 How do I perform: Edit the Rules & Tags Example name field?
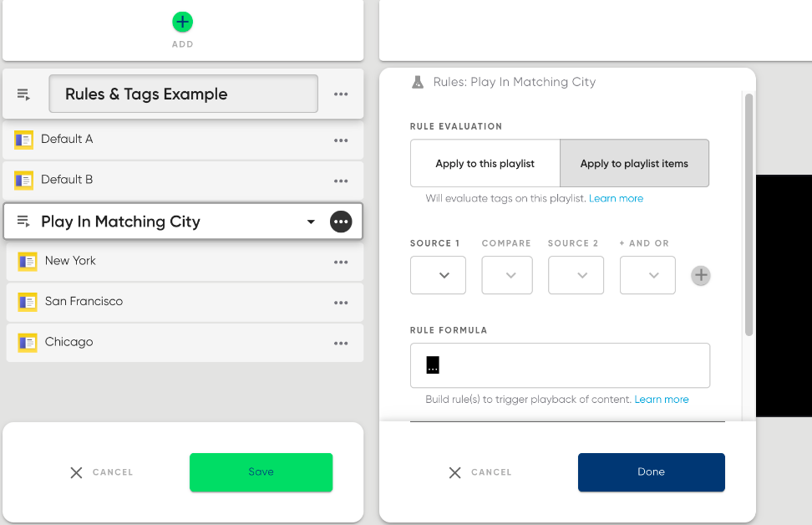(x=183, y=94)
